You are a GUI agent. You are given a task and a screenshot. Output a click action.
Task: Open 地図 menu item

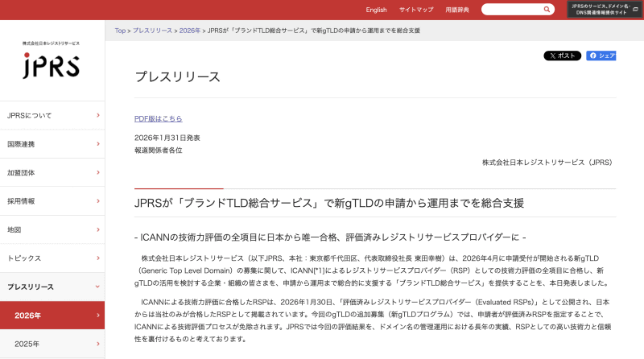point(52,229)
